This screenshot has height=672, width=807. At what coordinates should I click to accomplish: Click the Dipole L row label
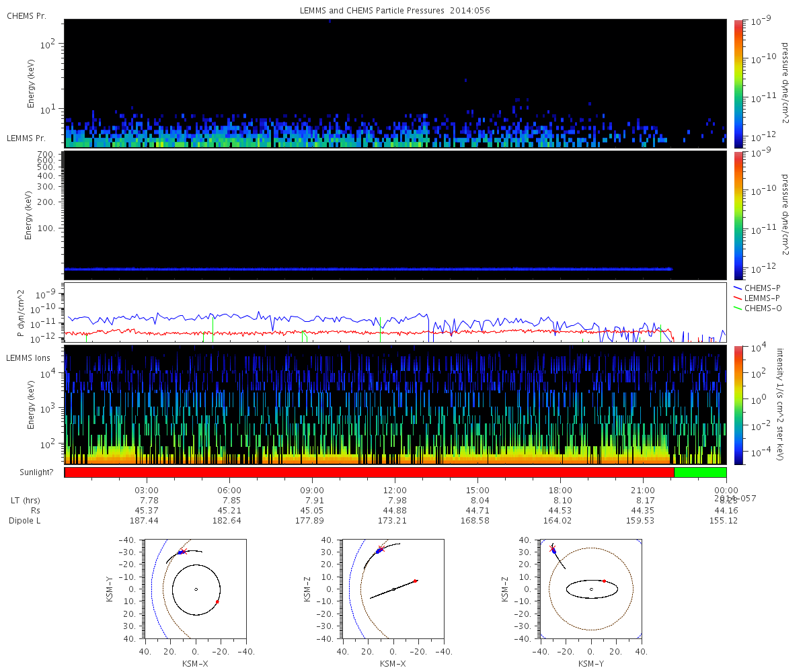coord(26,521)
